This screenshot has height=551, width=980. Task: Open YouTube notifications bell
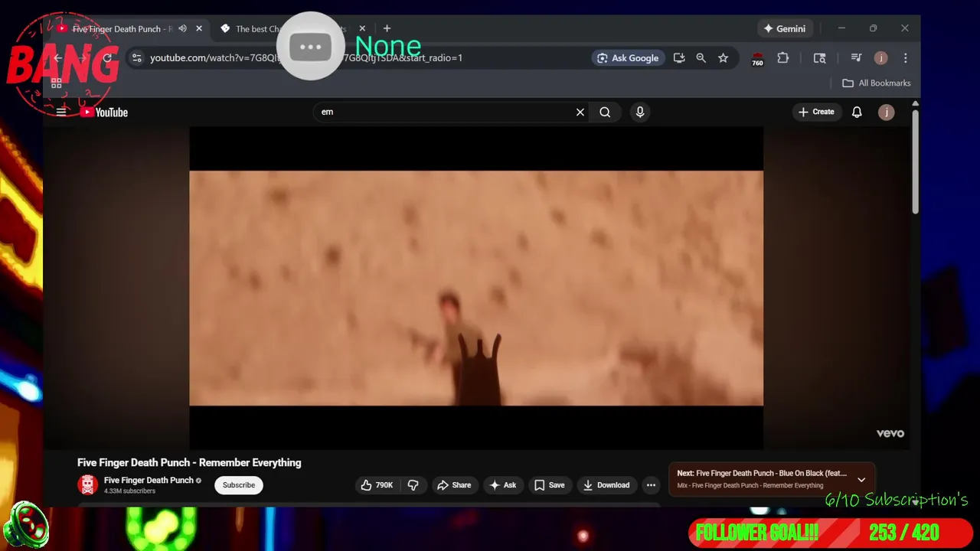click(x=857, y=112)
